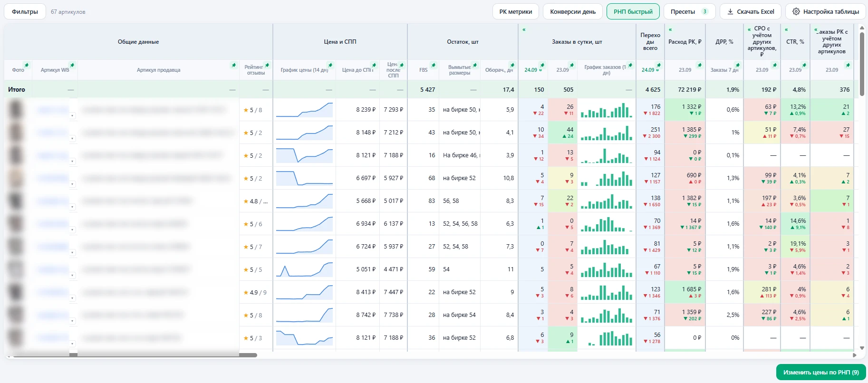Click pin icon on График цены column

(330, 65)
